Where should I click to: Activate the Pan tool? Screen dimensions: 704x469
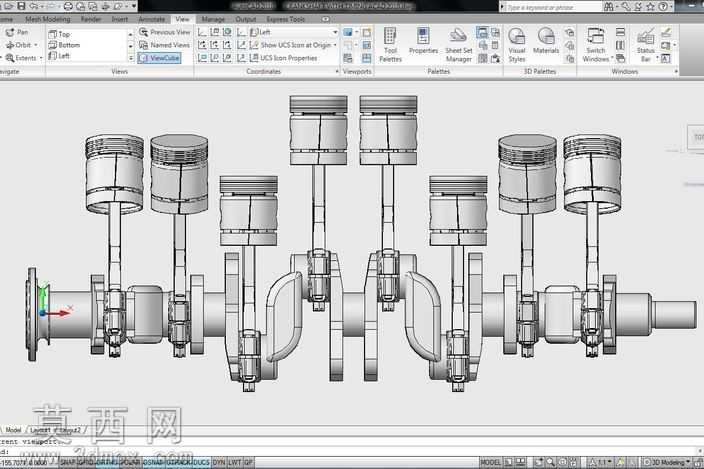coord(17,32)
